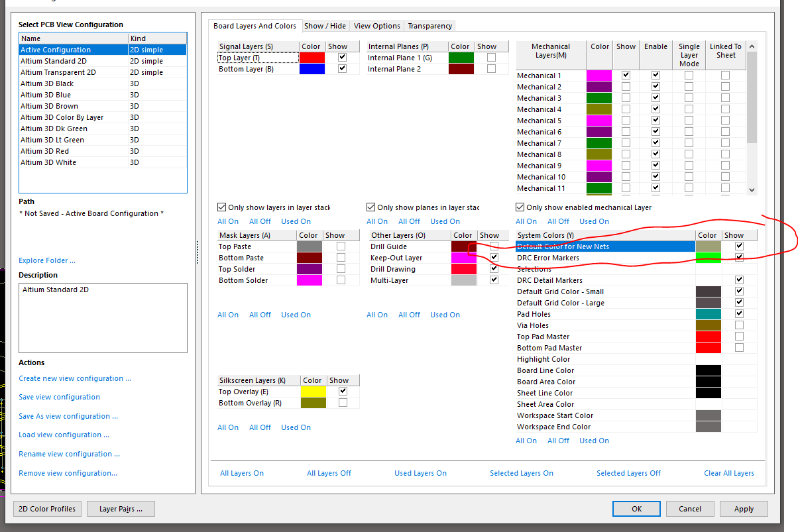Viewport: 798px width, 532px height.
Task: Click the Name column header
Action: [x=73, y=38]
